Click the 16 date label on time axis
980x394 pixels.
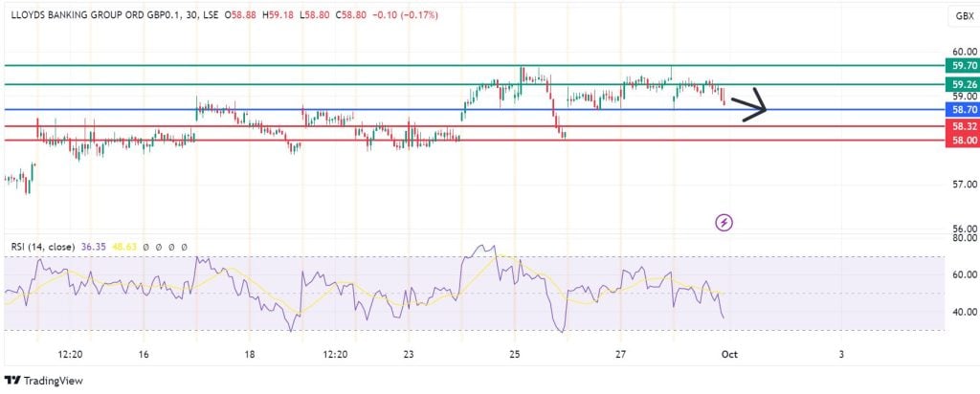click(144, 354)
